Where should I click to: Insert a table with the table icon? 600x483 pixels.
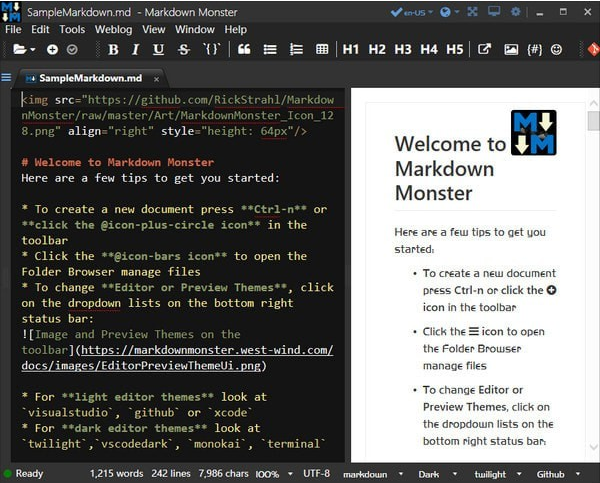pyautogui.click(x=321, y=49)
